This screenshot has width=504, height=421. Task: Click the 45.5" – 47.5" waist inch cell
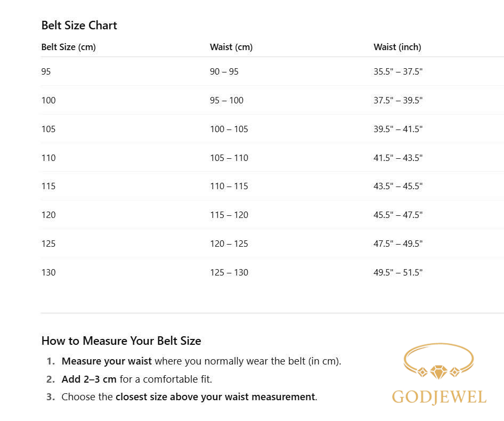point(398,215)
